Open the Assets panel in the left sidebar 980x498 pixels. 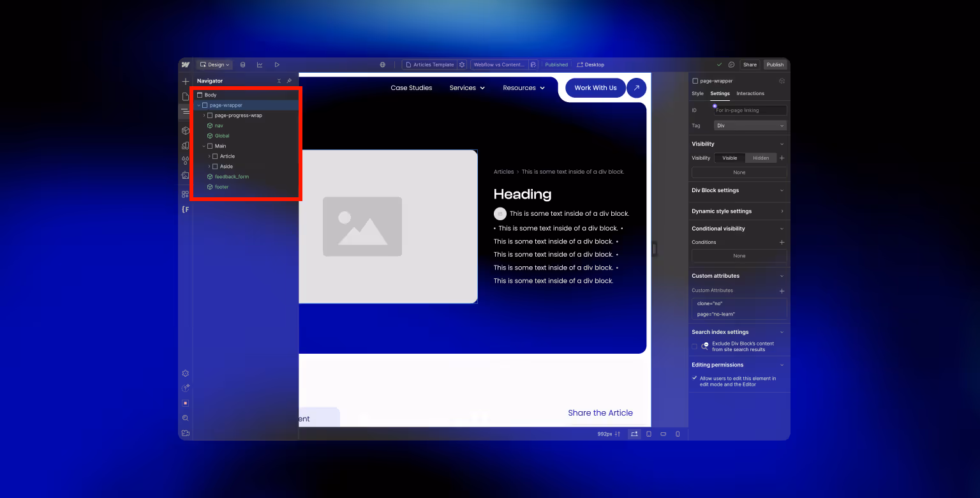(x=185, y=175)
